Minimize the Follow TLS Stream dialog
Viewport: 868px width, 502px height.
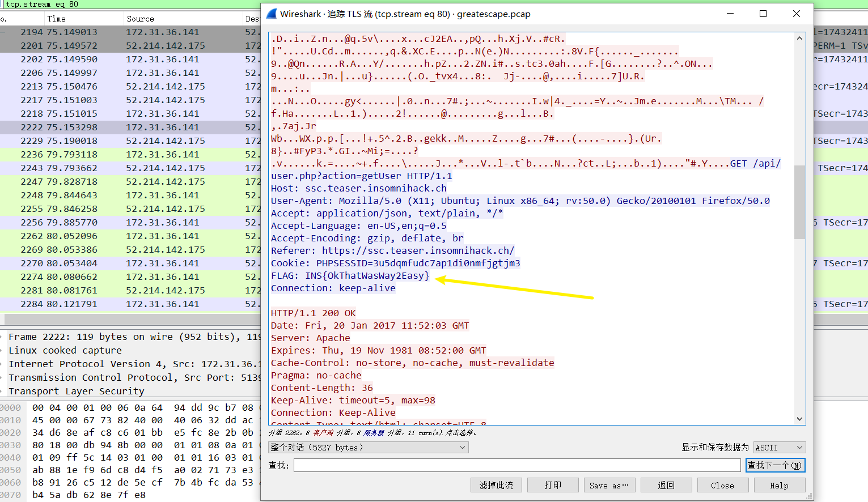click(730, 14)
